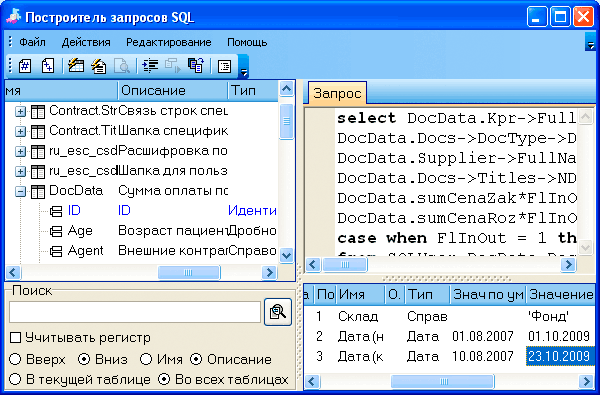Expand the ru_esc_csd Шапка для польз node
Image resolution: width=600 pixels, height=395 pixels.
click(x=20, y=171)
